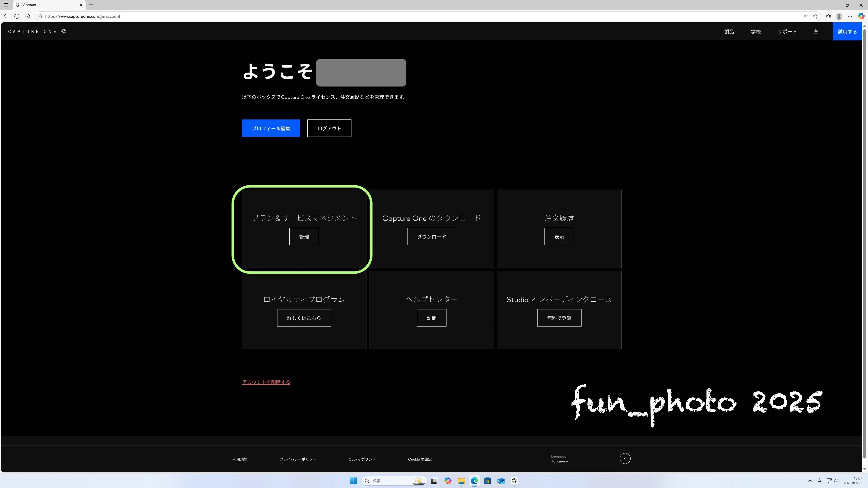The image size is (868, 488).
Task: Click the ログアウト button
Action: [x=329, y=128]
